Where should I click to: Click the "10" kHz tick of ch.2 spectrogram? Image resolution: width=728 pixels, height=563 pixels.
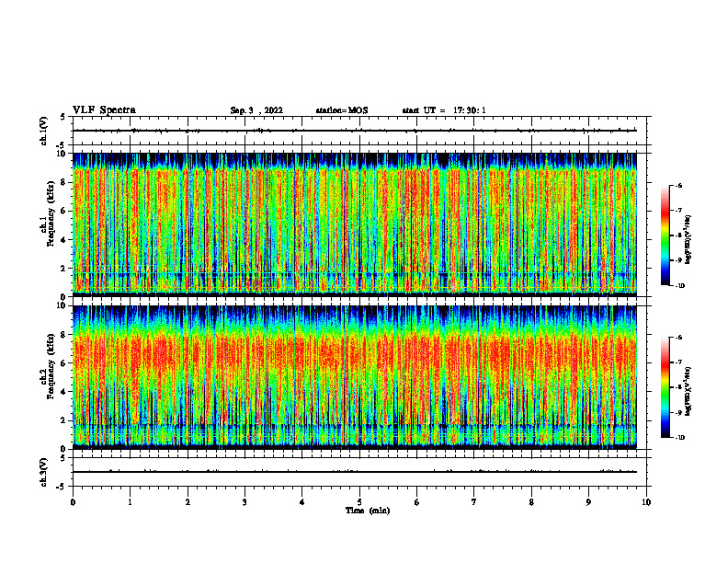(61, 305)
